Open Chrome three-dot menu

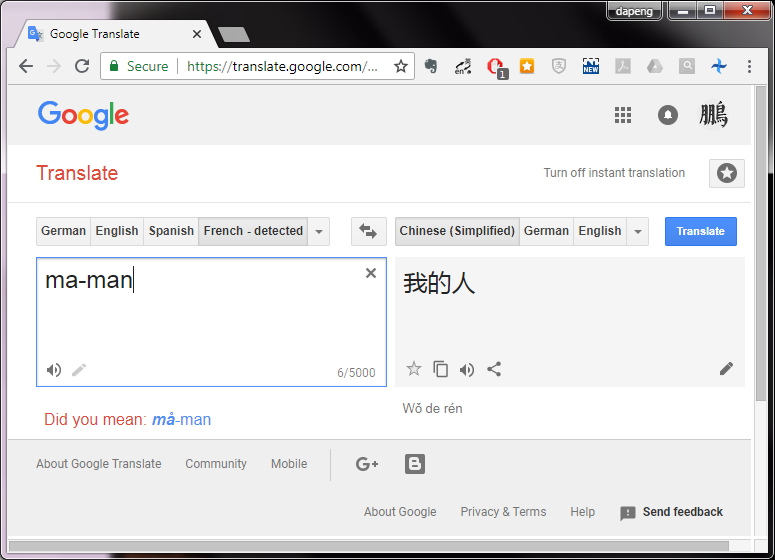click(x=749, y=66)
